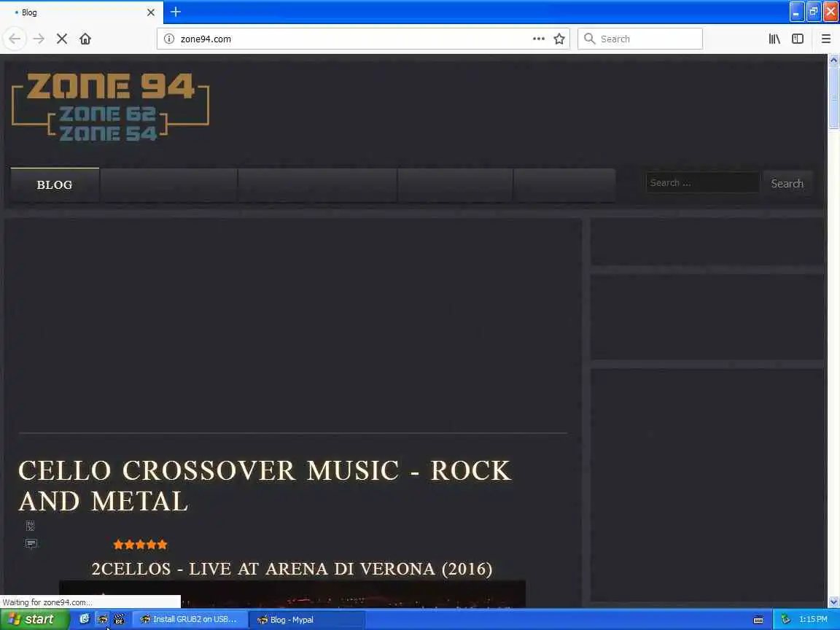Open the Windows start menu

(x=35, y=619)
